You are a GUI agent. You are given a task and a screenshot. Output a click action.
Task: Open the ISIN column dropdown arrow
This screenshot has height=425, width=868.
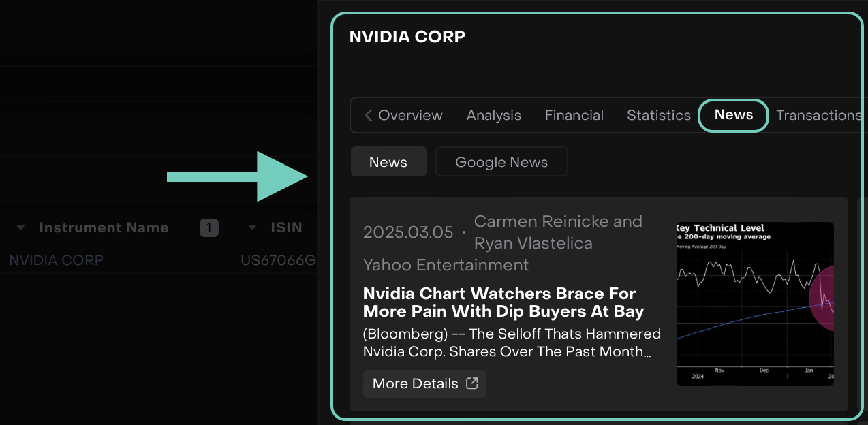[x=252, y=227]
